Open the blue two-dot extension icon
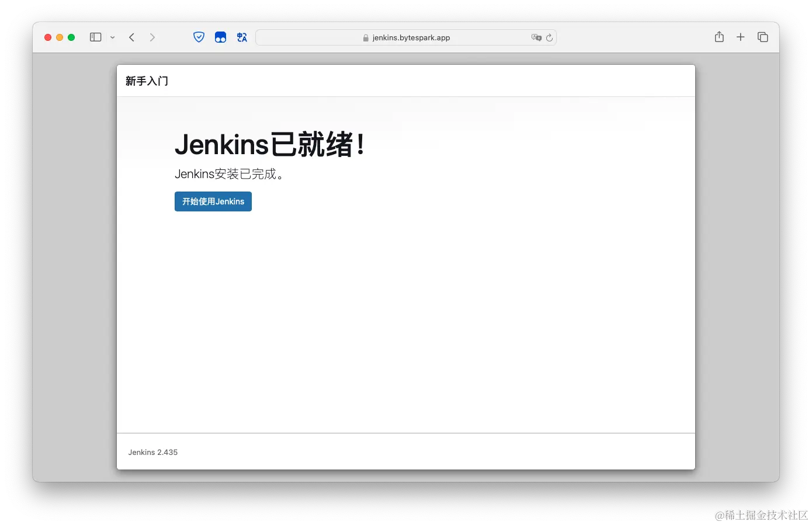 [220, 37]
